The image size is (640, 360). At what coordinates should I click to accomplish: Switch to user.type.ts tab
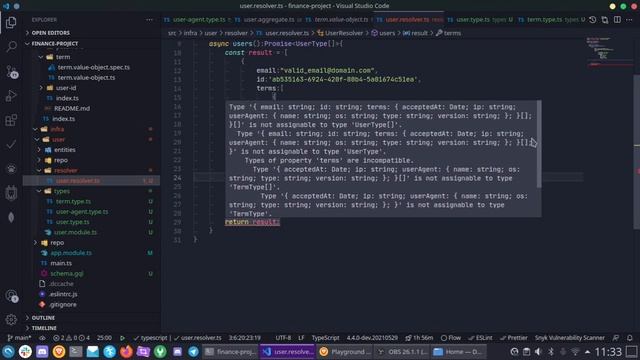pos(480,20)
